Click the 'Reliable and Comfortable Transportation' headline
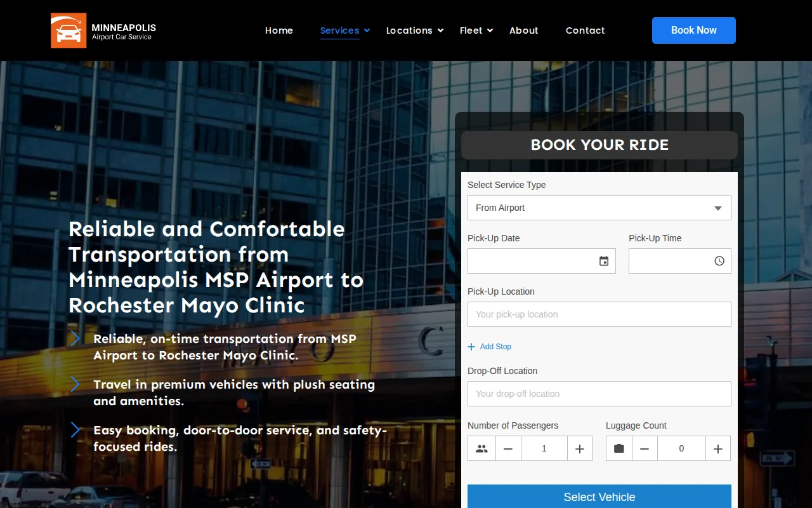 pos(216,267)
